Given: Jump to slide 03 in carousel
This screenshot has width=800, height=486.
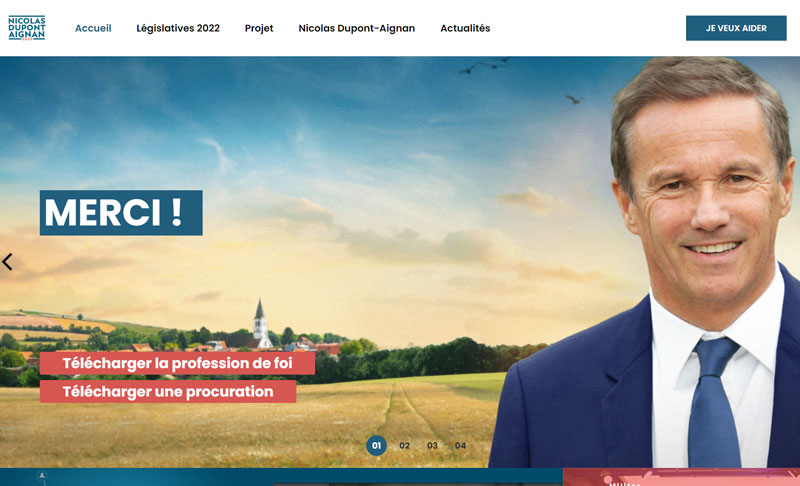Looking at the screenshot, I should 433,446.
